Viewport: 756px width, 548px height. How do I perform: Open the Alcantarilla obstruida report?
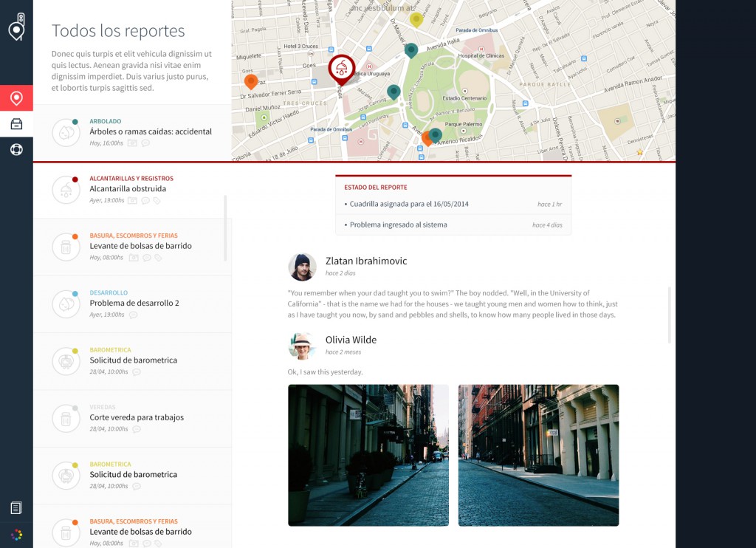tap(128, 189)
